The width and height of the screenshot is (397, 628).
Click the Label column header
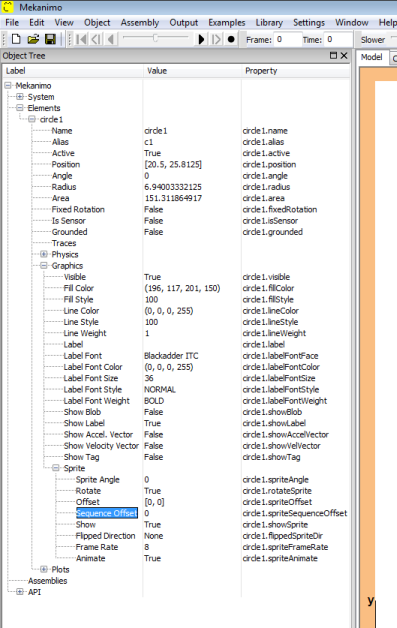click(x=73, y=71)
